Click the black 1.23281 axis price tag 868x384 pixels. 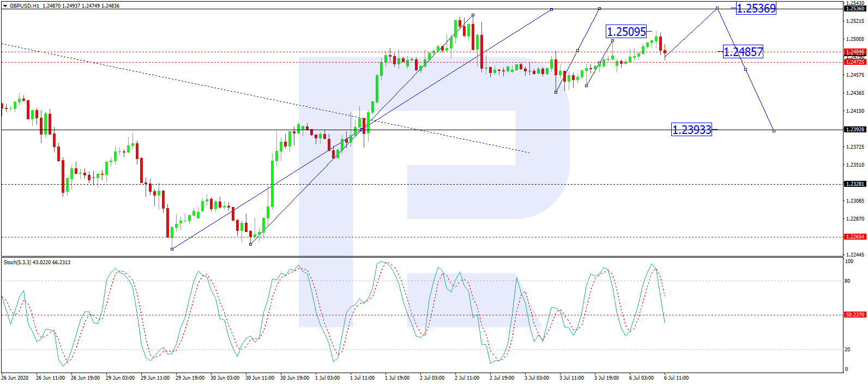[x=854, y=184]
